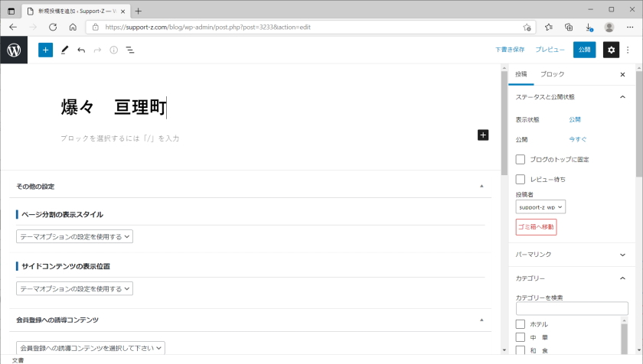
Task: Click the Undo arrow icon
Action: pyautogui.click(x=81, y=50)
